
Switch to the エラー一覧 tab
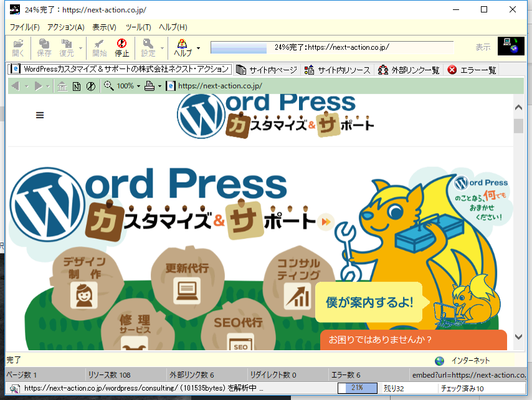[x=472, y=70]
